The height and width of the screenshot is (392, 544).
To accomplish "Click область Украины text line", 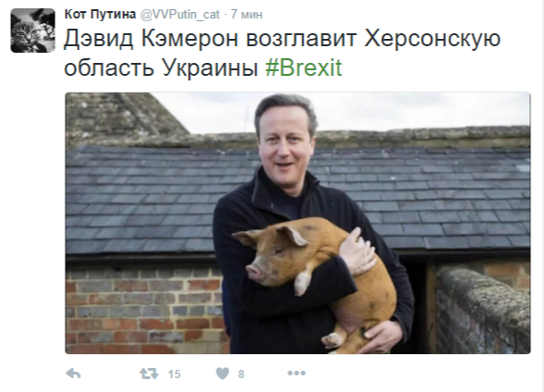I will (161, 67).
